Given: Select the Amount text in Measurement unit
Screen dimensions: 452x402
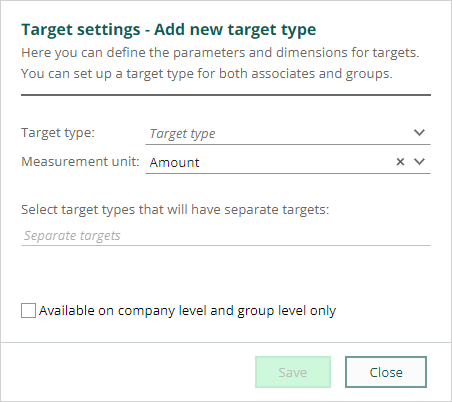Looking at the screenshot, I should pyautogui.click(x=174, y=162).
